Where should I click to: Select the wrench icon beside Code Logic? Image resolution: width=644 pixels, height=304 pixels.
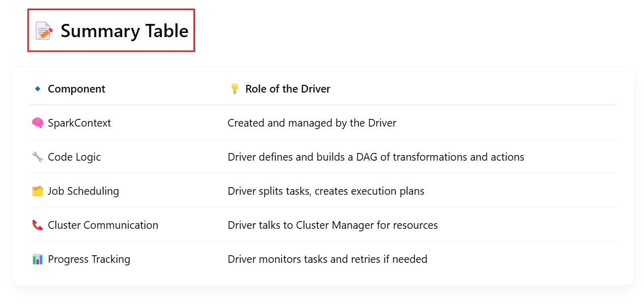click(x=37, y=157)
